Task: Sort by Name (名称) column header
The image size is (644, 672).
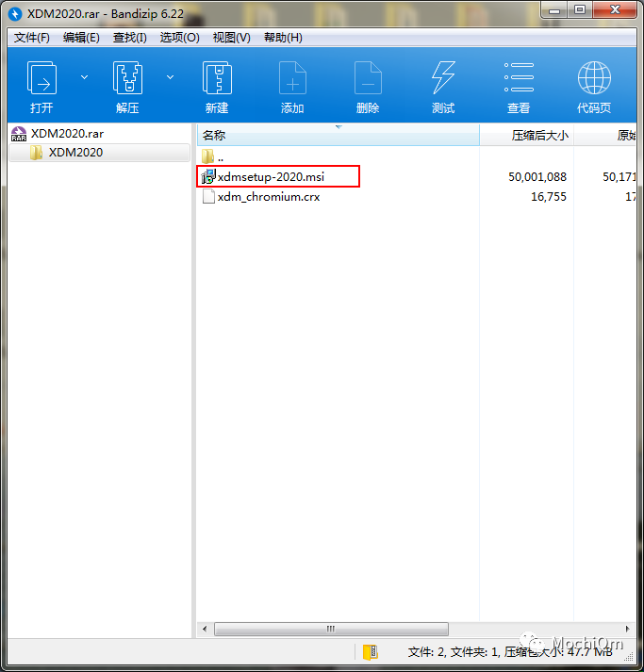Action: coord(214,136)
